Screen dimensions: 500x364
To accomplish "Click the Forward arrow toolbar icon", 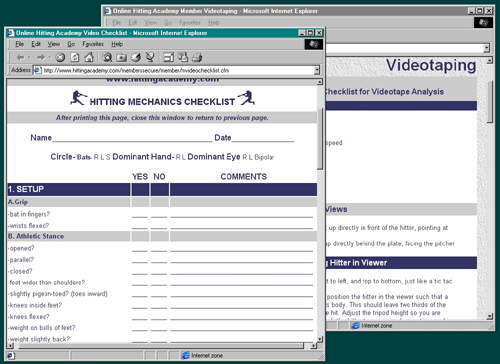I will point(41,58).
